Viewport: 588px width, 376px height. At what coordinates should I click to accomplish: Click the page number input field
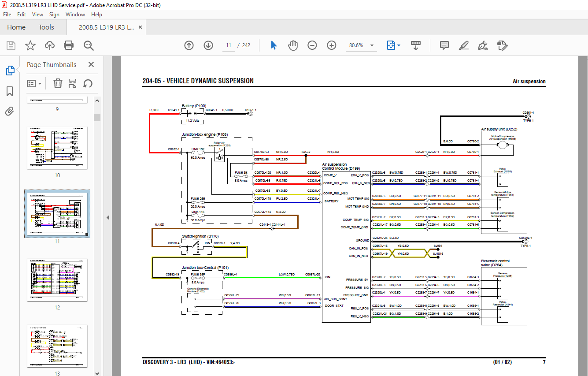coord(229,45)
